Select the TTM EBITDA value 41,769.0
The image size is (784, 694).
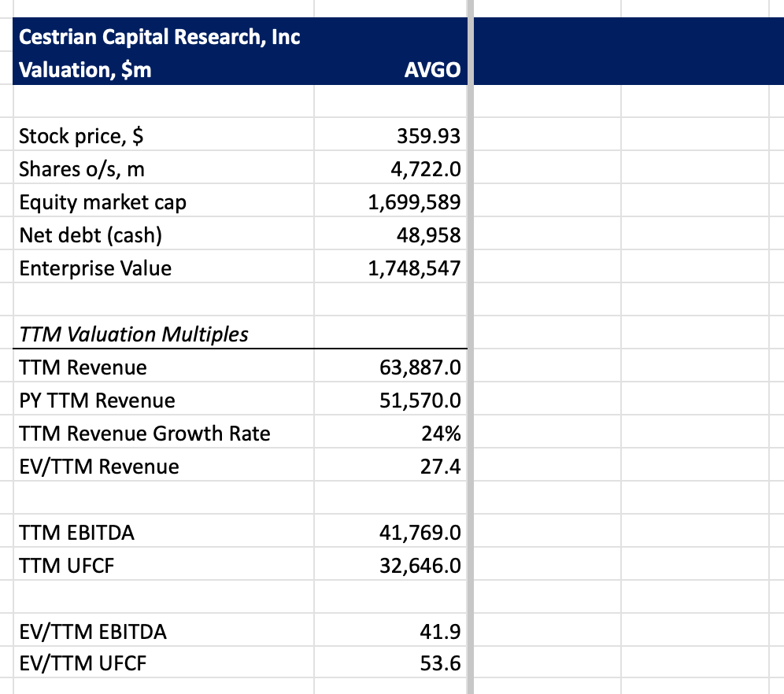click(x=419, y=533)
